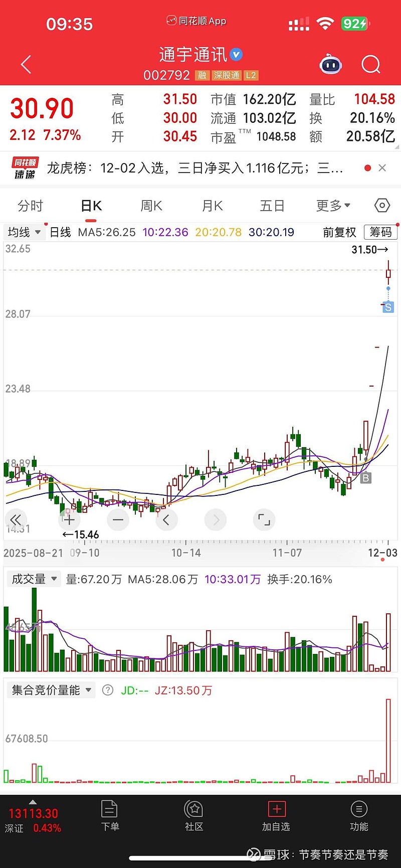Tap the help question mark beside 集合竞价量能
Image resolution: width=401 pixels, height=868 pixels.
pyautogui.click(x=108, y=690)
